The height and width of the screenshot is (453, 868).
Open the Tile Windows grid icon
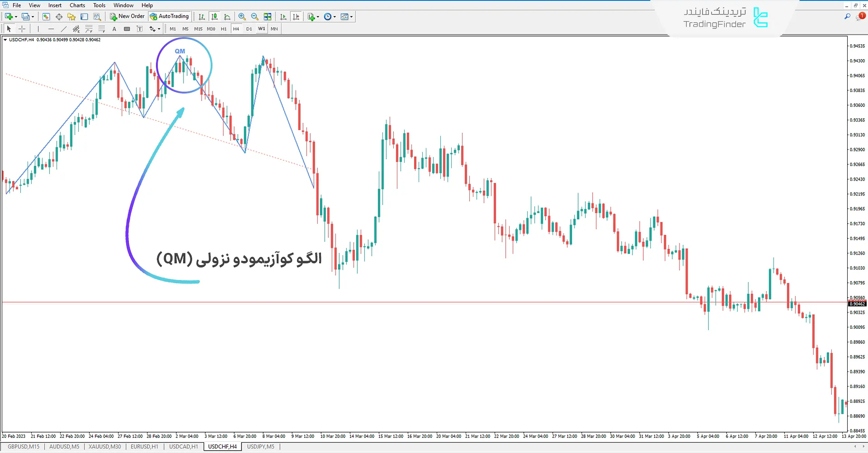coord(268,17)
